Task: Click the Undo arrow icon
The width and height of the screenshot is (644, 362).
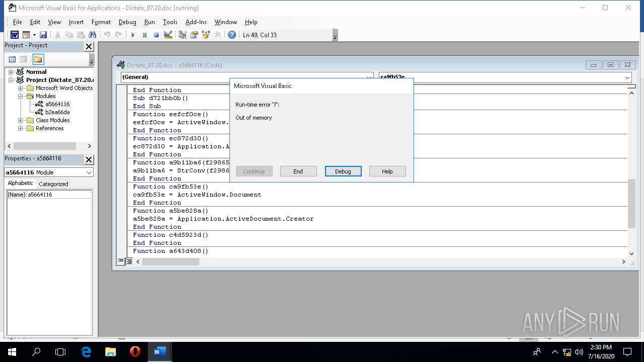Action: click(x=107, y=35)
